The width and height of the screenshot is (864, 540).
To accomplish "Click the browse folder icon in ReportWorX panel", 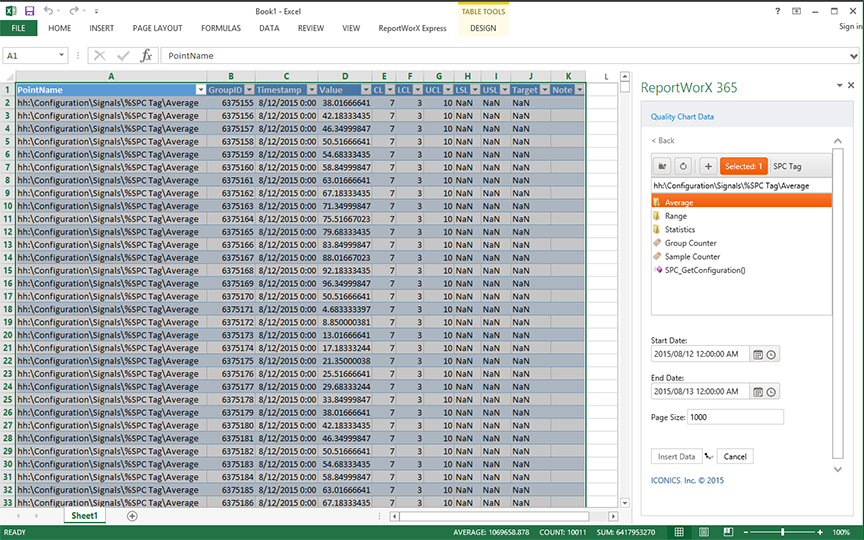I will [x=662, y=166].
